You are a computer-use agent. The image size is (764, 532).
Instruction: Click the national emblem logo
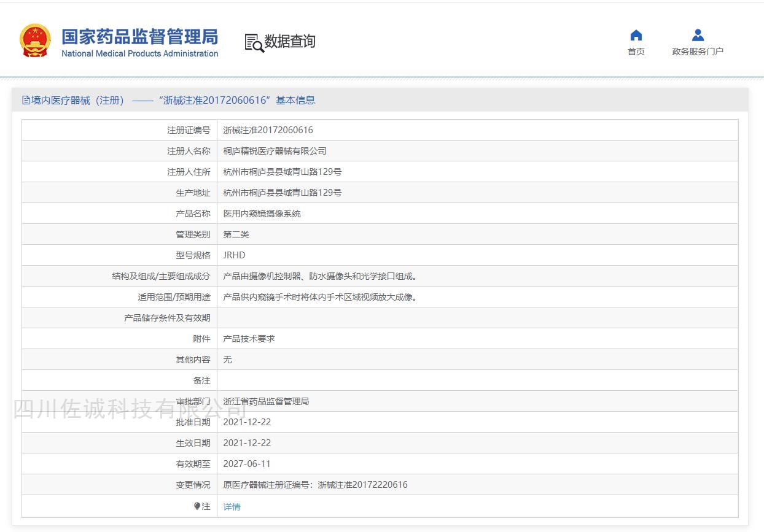pyautogui.click(x=35, y=40)
